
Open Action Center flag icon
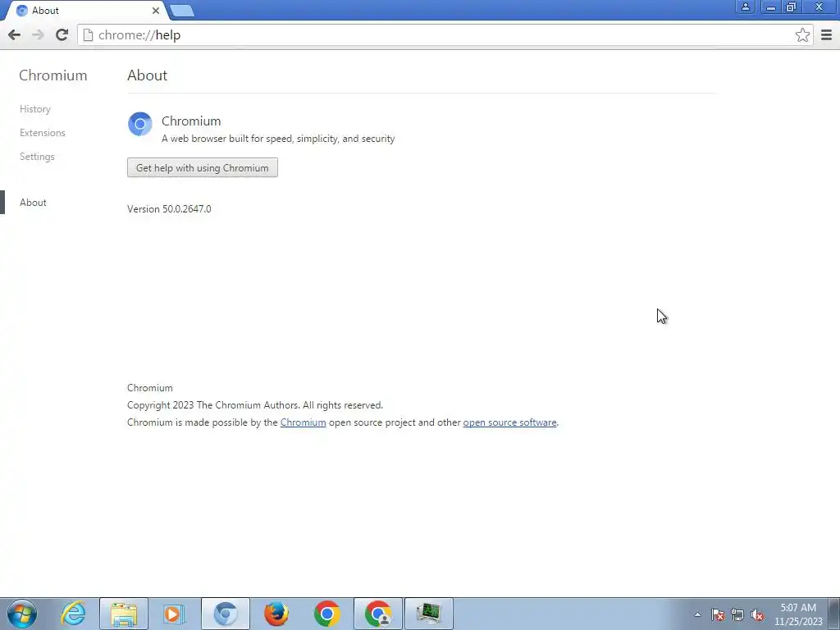click(718, 614)
